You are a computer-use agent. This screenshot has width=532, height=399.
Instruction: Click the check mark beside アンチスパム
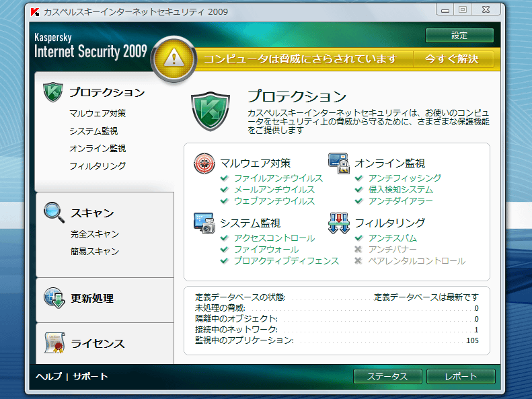point(359,238)
